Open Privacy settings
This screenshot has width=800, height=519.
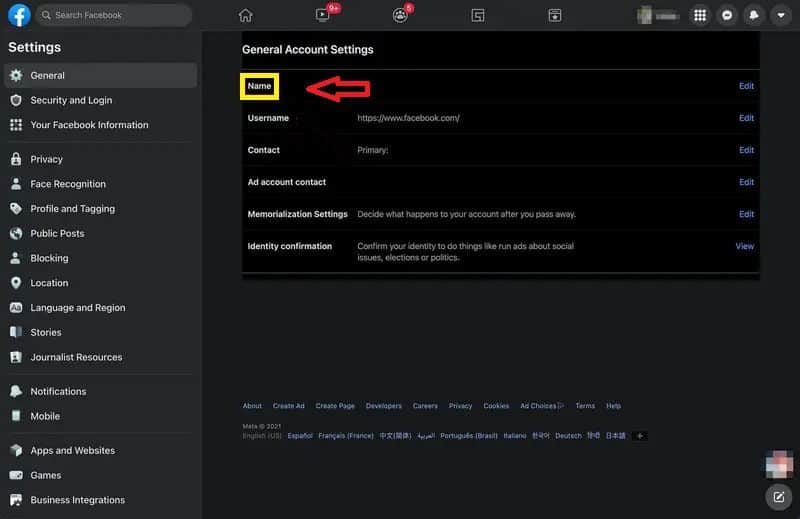coord(101,159)
